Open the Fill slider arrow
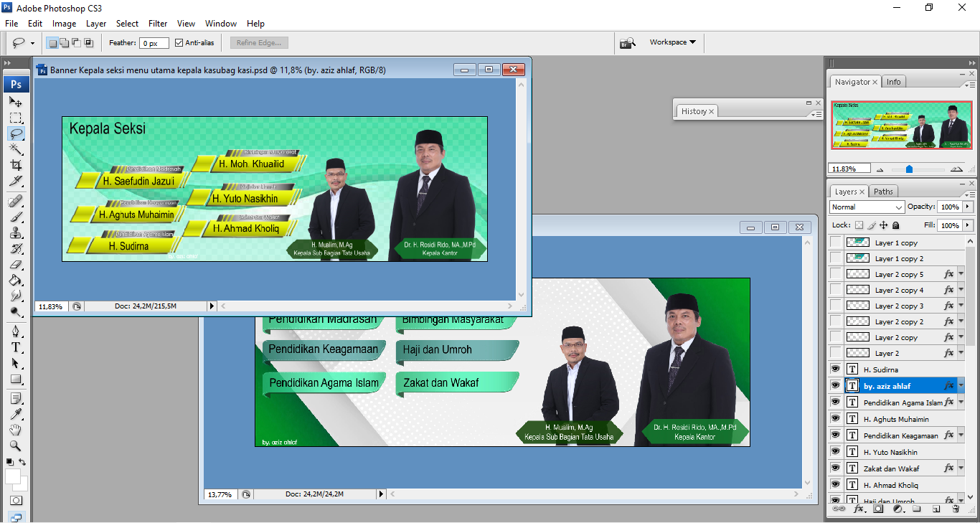980x523 pixels. (968, 225)
